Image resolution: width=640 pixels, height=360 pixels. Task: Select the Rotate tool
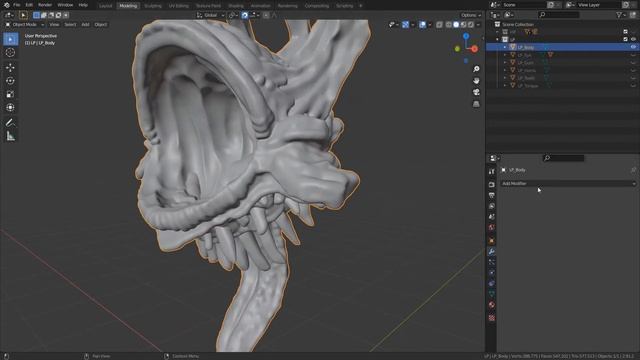11,81
